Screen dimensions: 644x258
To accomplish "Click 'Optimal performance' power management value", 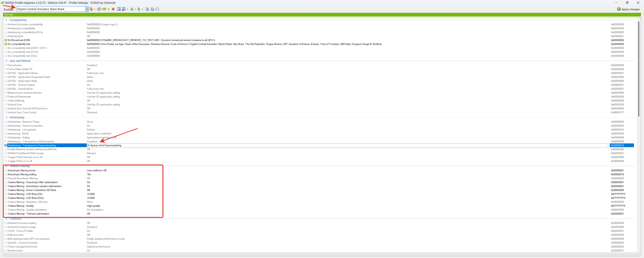I will pos(99,247).
